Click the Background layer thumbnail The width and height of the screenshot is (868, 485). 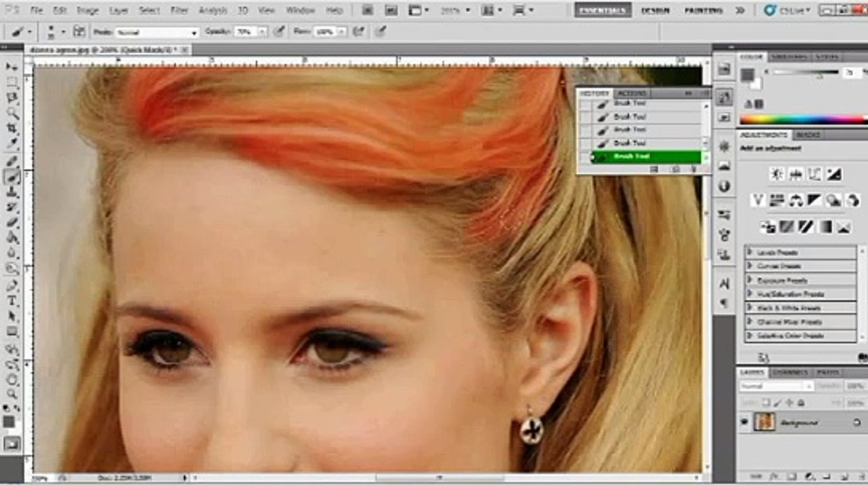(764, 422)
